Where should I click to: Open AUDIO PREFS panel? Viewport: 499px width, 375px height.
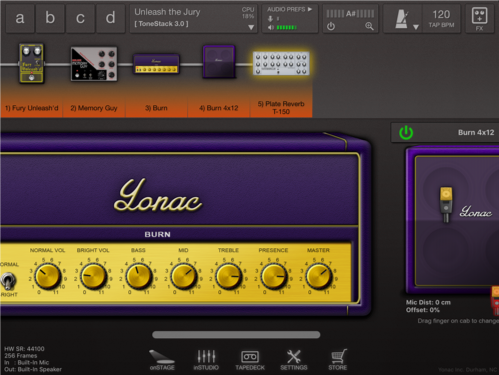289,9
